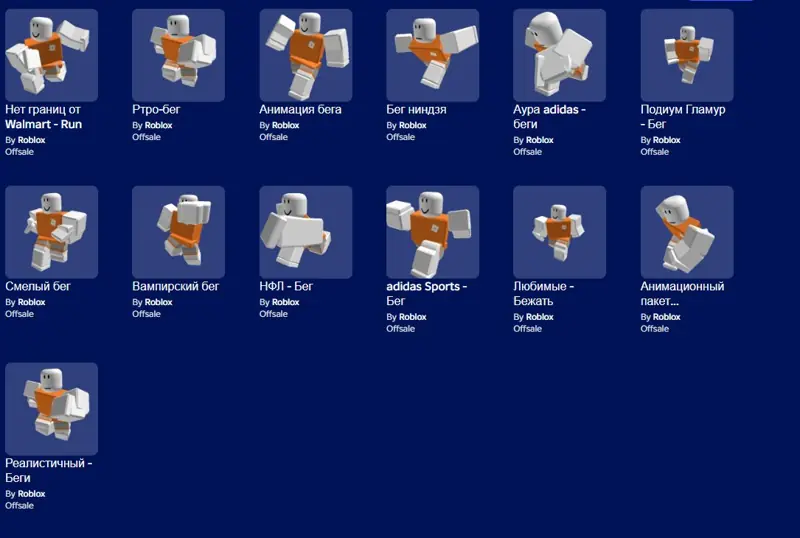Viewport: 800px width, 538px height.
Task: Click the title link Бег ниндзя
Action: (416, 109)
